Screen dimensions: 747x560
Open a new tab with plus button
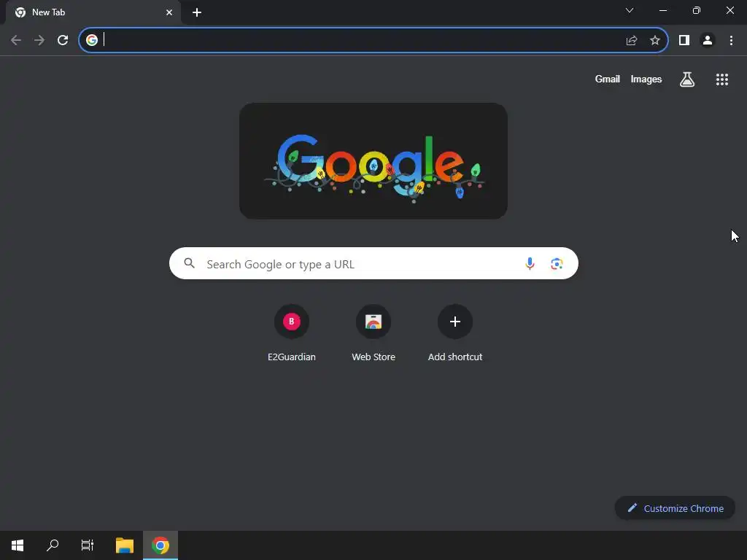197,13
